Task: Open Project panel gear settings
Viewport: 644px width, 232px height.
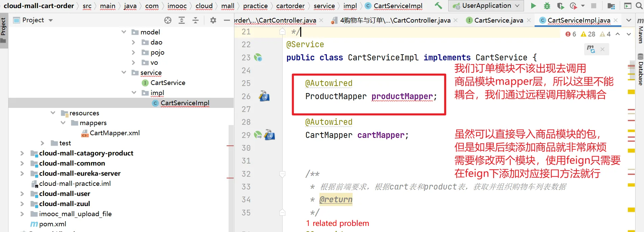Action: click(x=213, y=20)
